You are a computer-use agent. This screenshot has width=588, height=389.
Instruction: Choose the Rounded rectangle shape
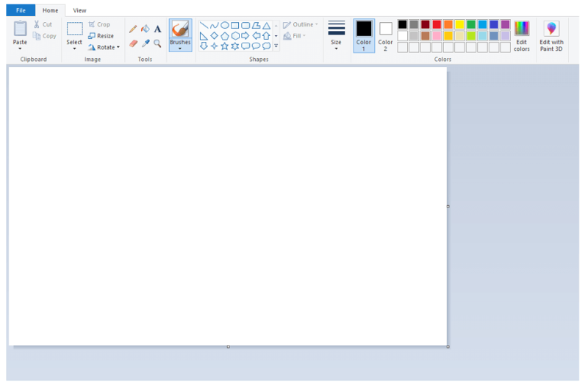click(x=245, y=26)
